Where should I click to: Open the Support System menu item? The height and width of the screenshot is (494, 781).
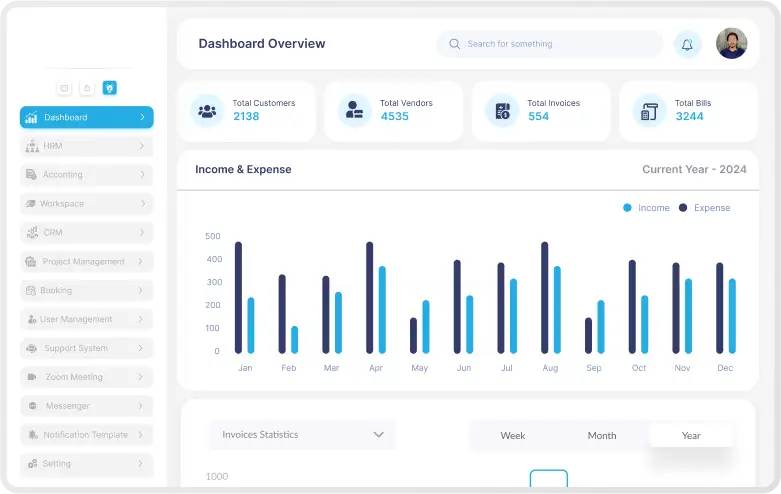pyautogui.click(x=86, y=348)
